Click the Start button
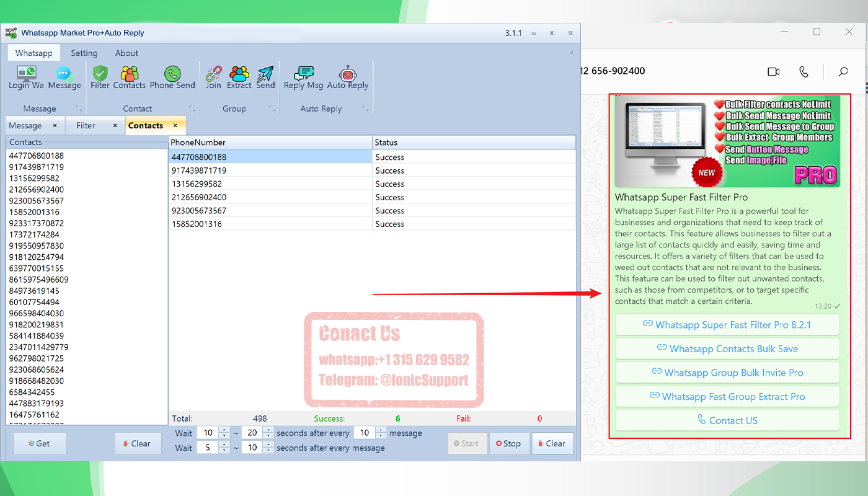Image resolution: width=868 pixels, height=496 pixels. pyautogui.click(x=467, y=443)
